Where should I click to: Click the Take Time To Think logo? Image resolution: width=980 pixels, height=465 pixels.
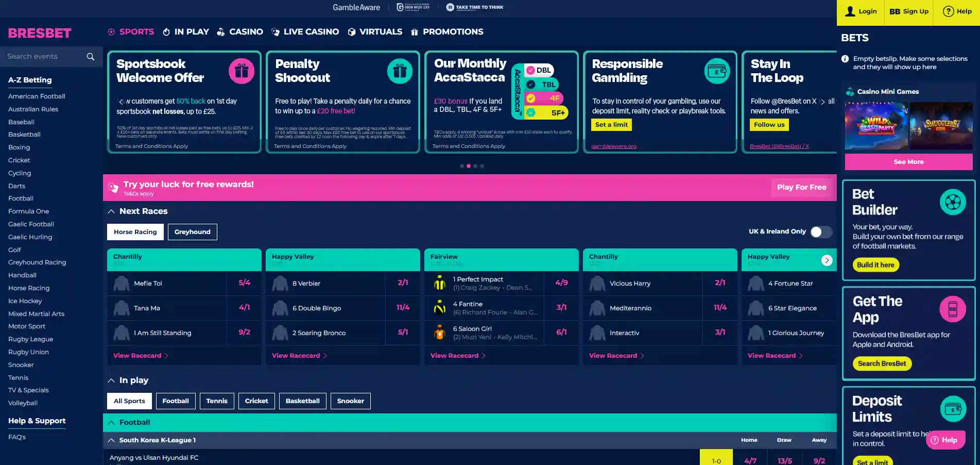[474, 7]
